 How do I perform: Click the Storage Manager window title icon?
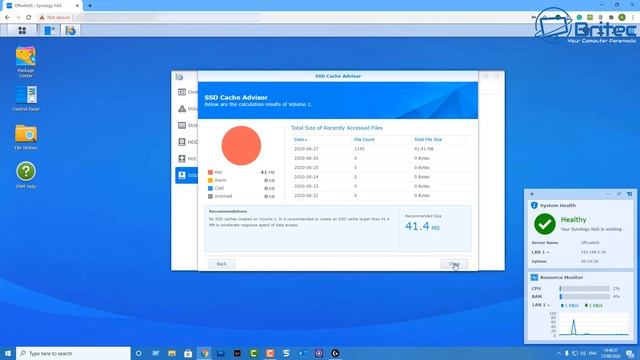click(179, 77)
